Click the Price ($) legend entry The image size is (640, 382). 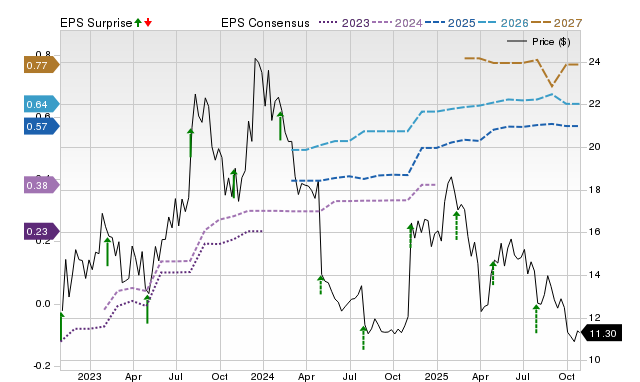point(538,42)
